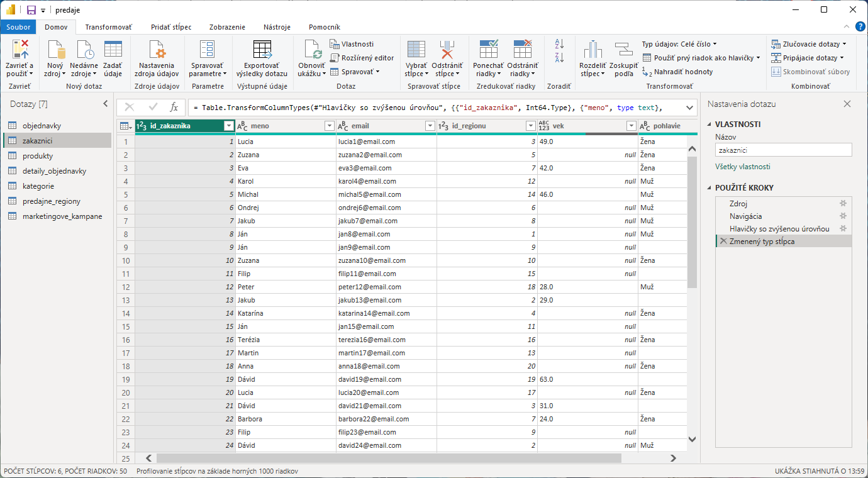This screenshot has height=478, width=868.
Task: Switch to the Nástroje tab
Action: coord(277,27)
